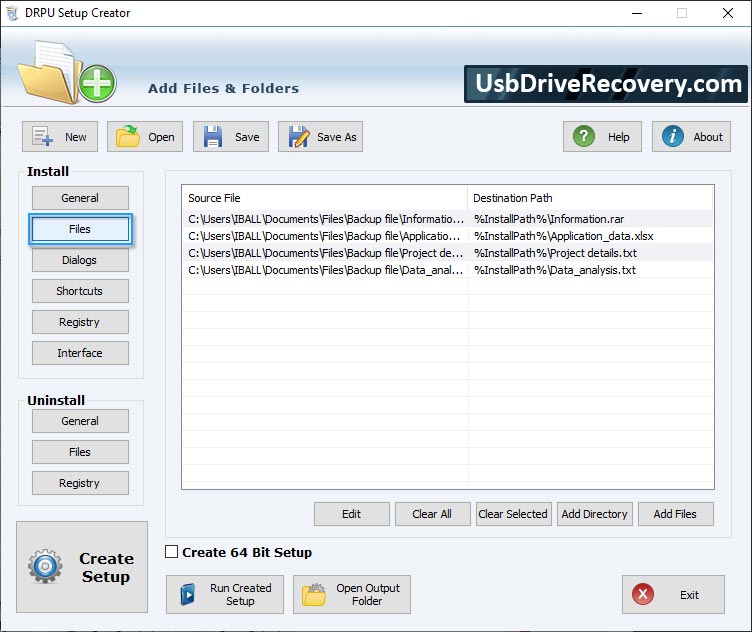Click the Open Output Folder label

click(x=368, y=595)
